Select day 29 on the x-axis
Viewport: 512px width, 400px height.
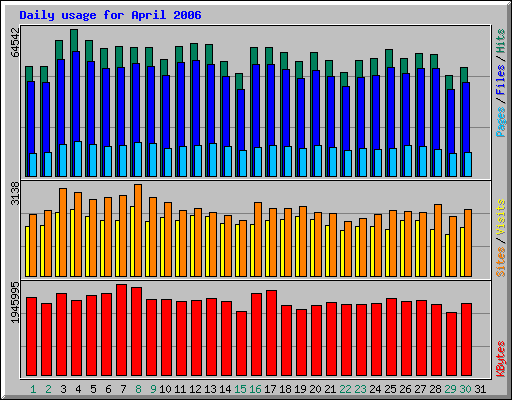coord(450,389)
